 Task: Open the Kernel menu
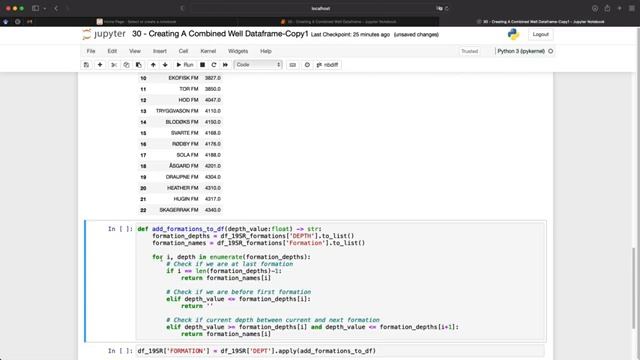[208, 51]
